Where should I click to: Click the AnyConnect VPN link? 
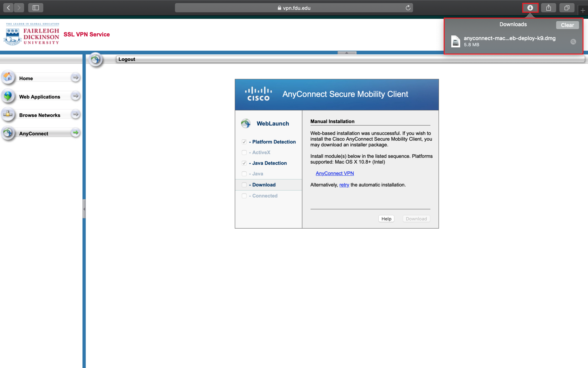(335, 173)
